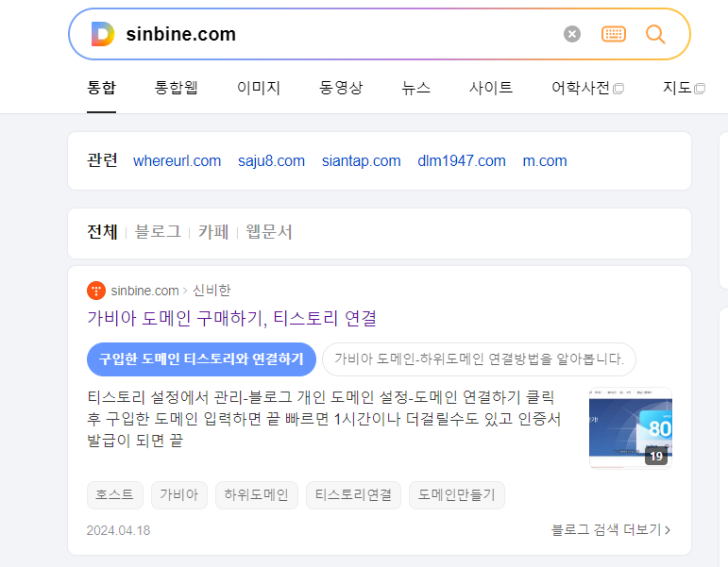
Task: Open the 어학사전 tab
Action: click(581, 88)
